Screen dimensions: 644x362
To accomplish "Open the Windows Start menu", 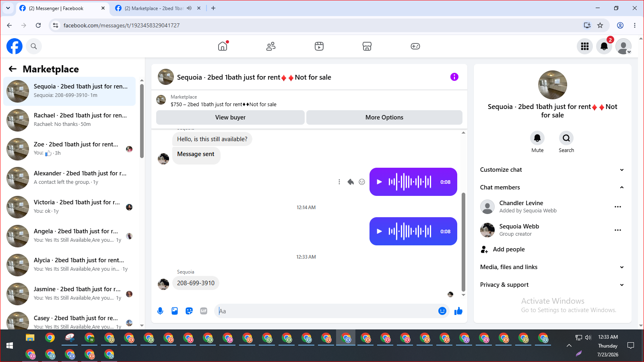I will point(10,346).
